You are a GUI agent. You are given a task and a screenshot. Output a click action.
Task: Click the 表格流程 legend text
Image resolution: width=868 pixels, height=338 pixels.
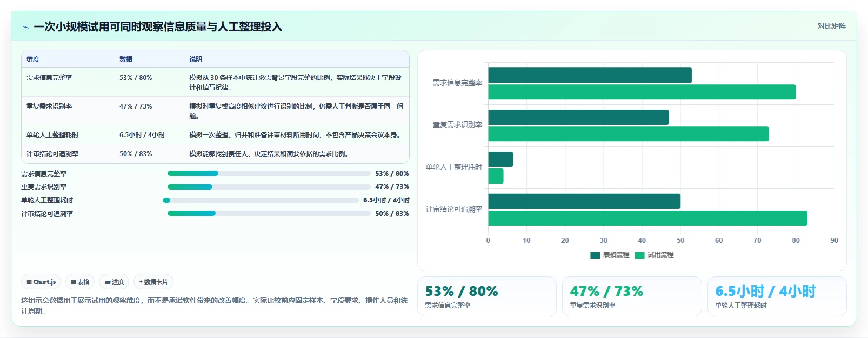pyautogui.click(x=616, y=255)
